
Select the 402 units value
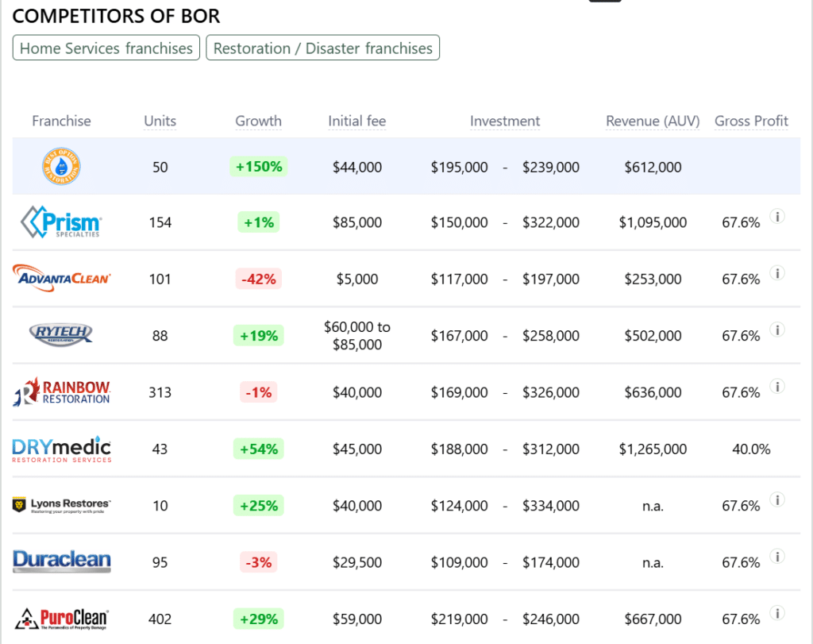[x=160, y=619]
